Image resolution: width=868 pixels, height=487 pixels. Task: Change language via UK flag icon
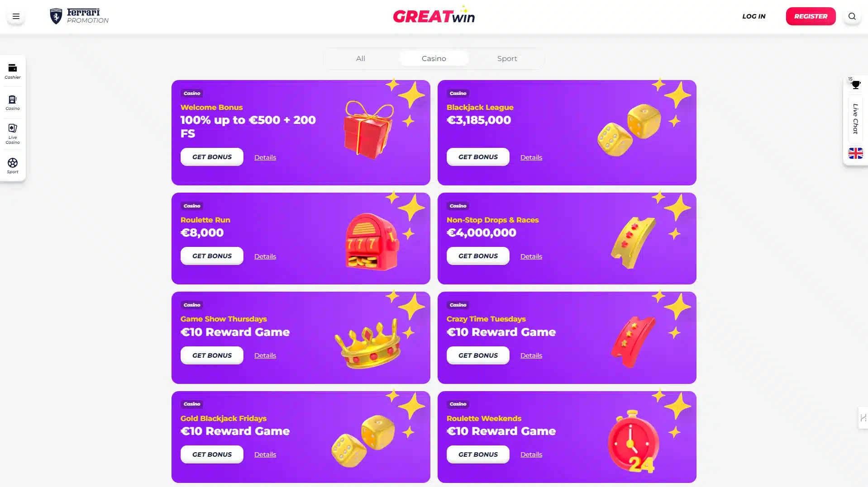tap(855, 153)
